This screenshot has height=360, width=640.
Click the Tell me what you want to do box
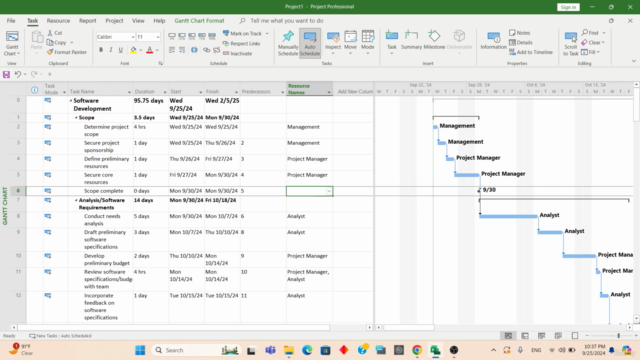(287, 21)
